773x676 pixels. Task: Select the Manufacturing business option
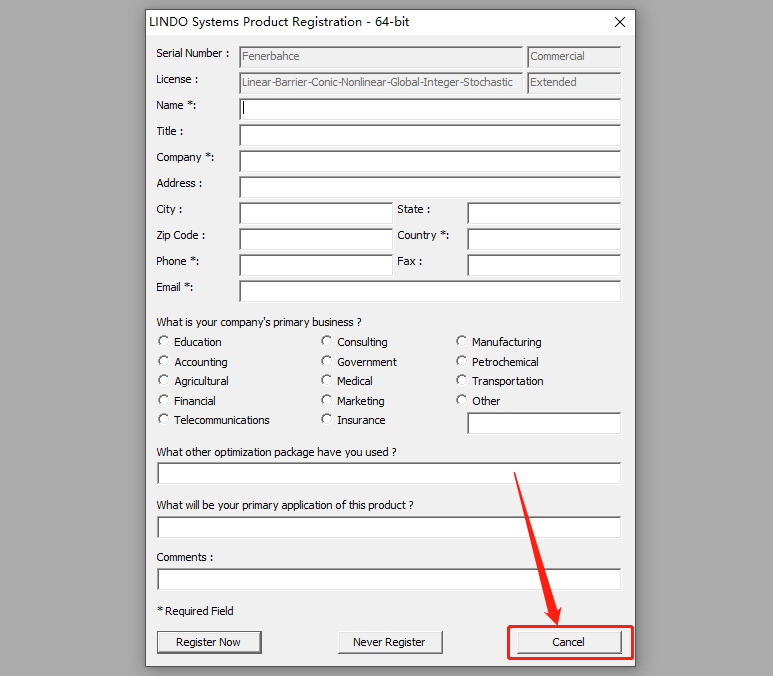click(x=462, y=342)
